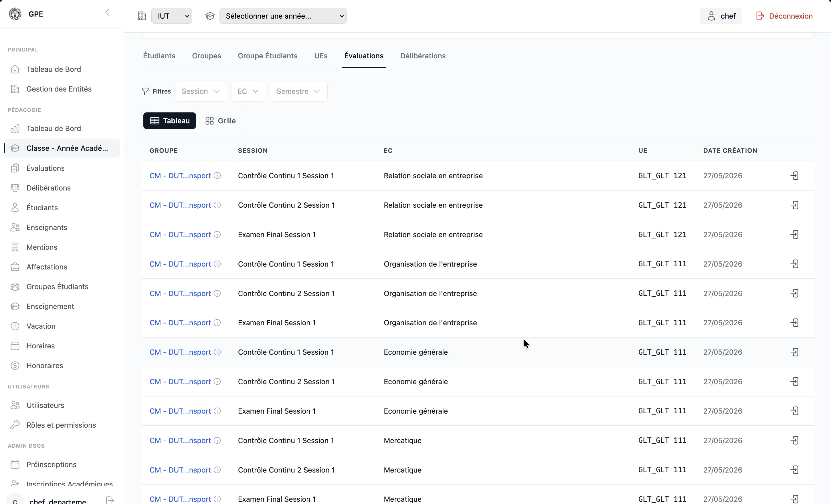
Task: Open the CM - DUT...nsport link in Contrôle Continu 2 Organisation row
Action: pos(180,293)
